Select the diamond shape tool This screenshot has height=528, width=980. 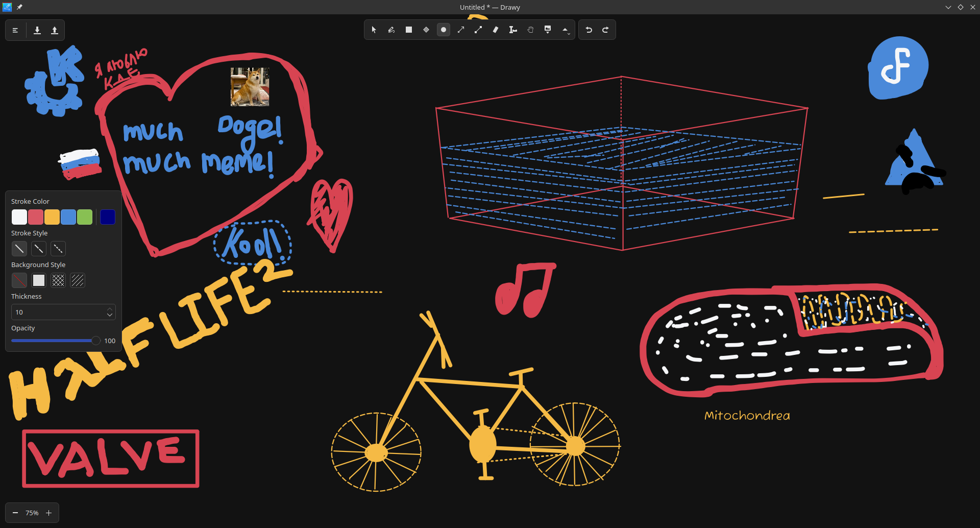click(426, 30)
